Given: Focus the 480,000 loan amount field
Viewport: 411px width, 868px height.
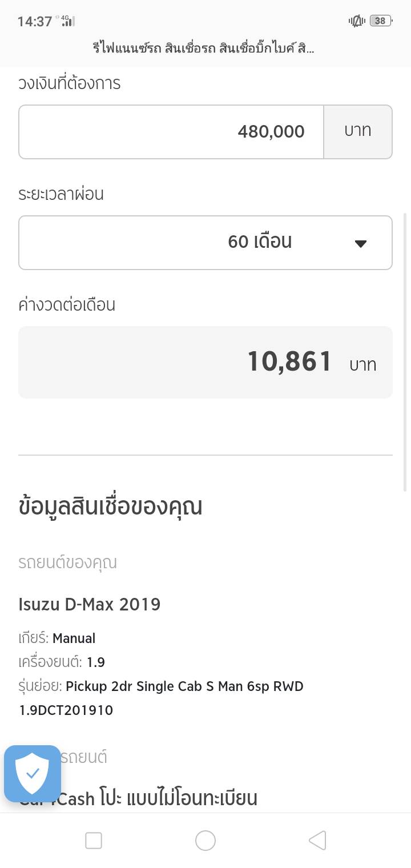Looking at the screenshot, I should tap(171, 131).
